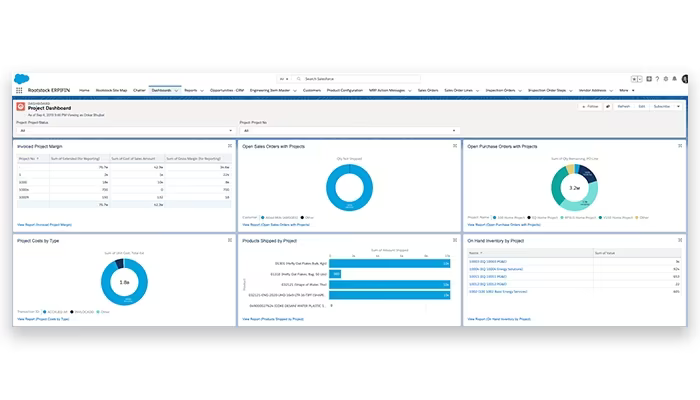
Task: Go to the Home tab
Action: tap(84, 91)
